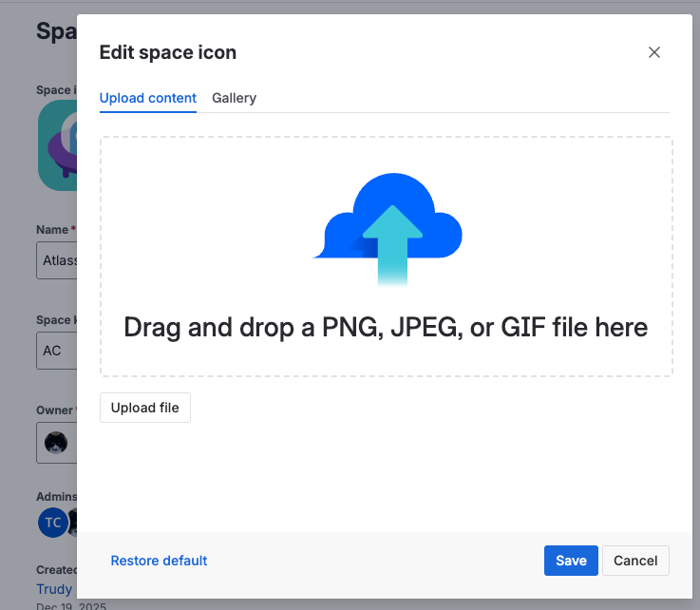Viewport: 700px width, 610px height.
Task: Click Restore default link
Action: pos(159,561)
